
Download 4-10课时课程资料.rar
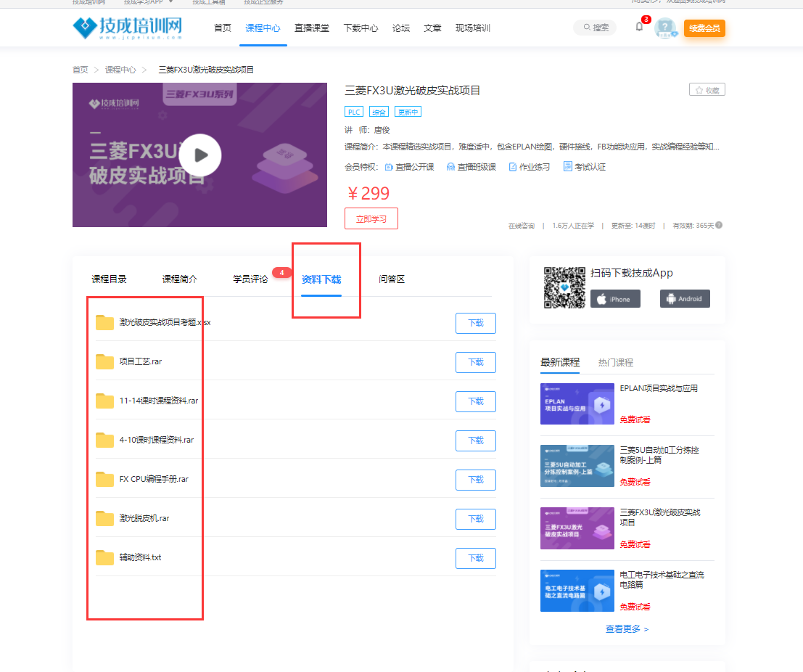[x=476, y=441]
